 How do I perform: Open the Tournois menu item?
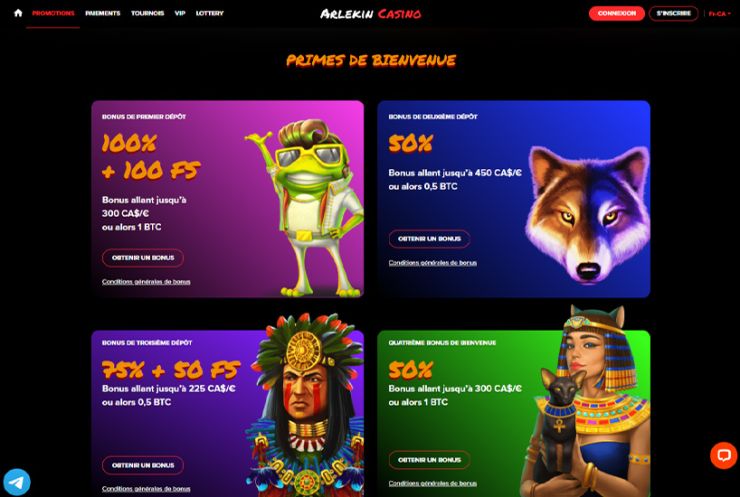[147, 13]
